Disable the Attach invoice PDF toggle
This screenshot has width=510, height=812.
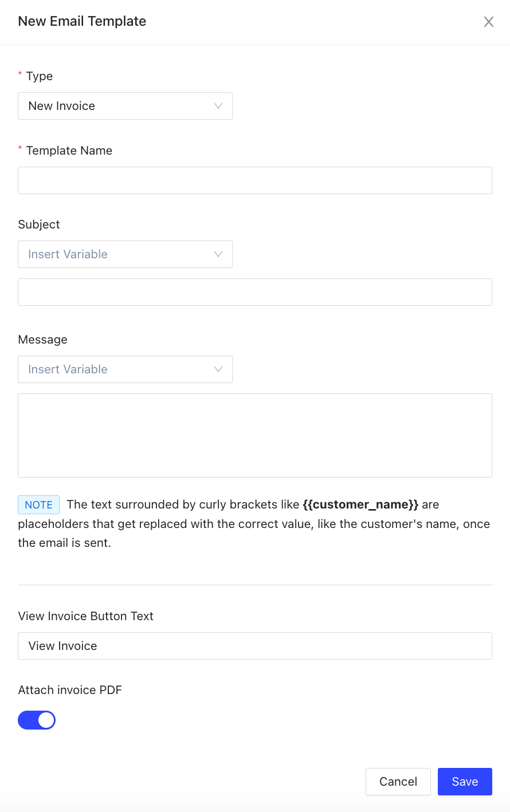[x=37, y=720]
